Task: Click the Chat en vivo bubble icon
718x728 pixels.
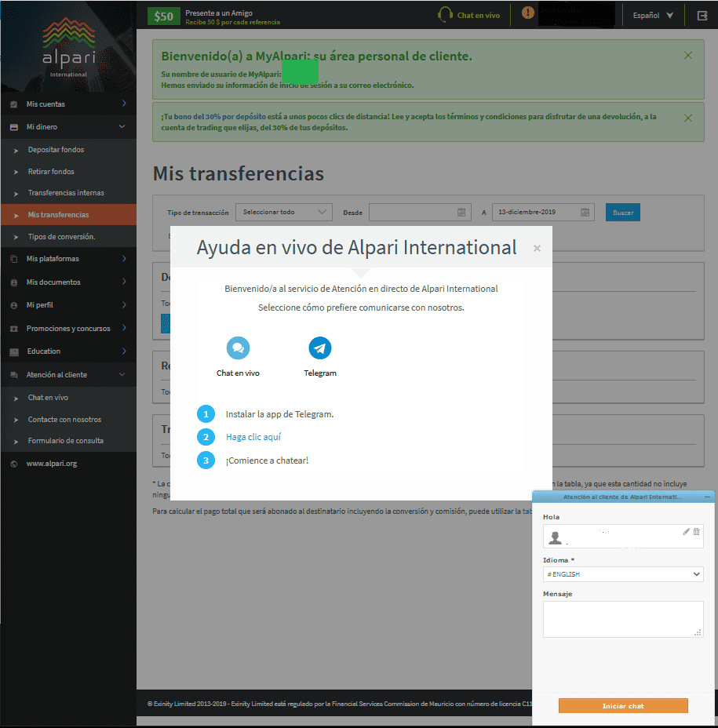Action: (x=238, y=348)
